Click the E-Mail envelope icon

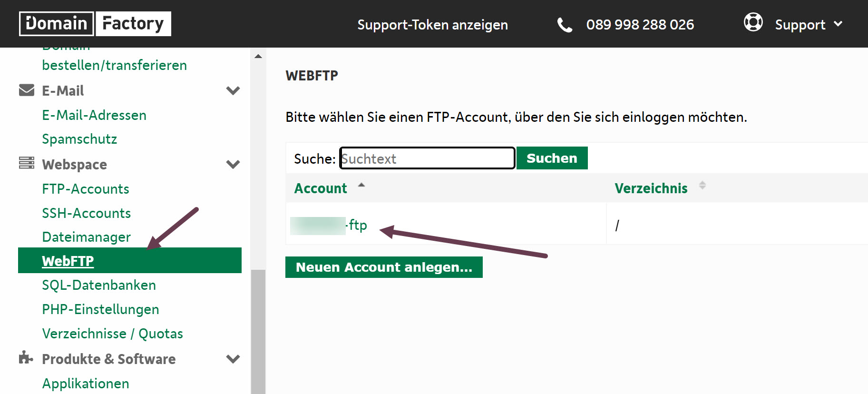pos(27,90)
